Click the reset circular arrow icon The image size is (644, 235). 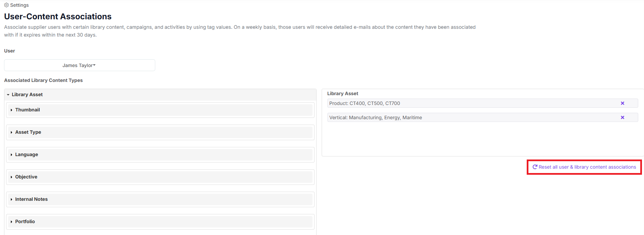click(535, 167)
